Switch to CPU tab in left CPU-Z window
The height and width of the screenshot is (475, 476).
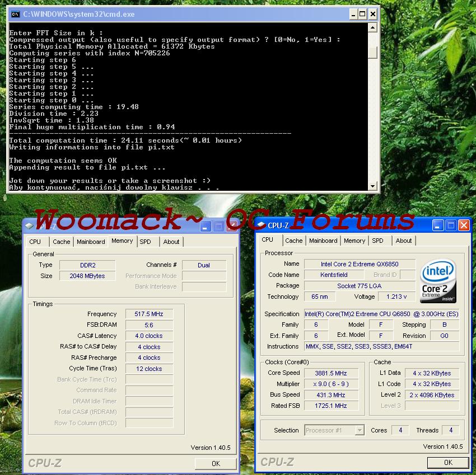click(x=35, y=242)
